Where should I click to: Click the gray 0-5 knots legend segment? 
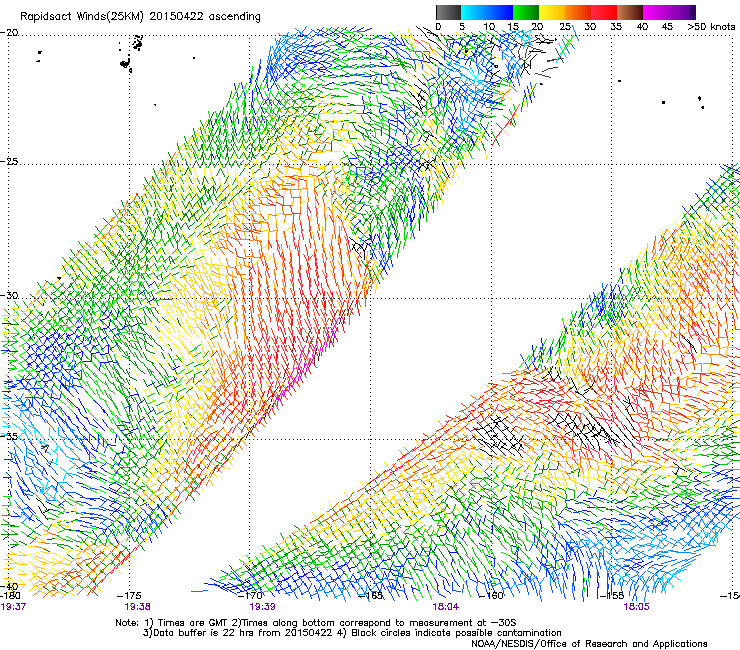pos(448,12)
